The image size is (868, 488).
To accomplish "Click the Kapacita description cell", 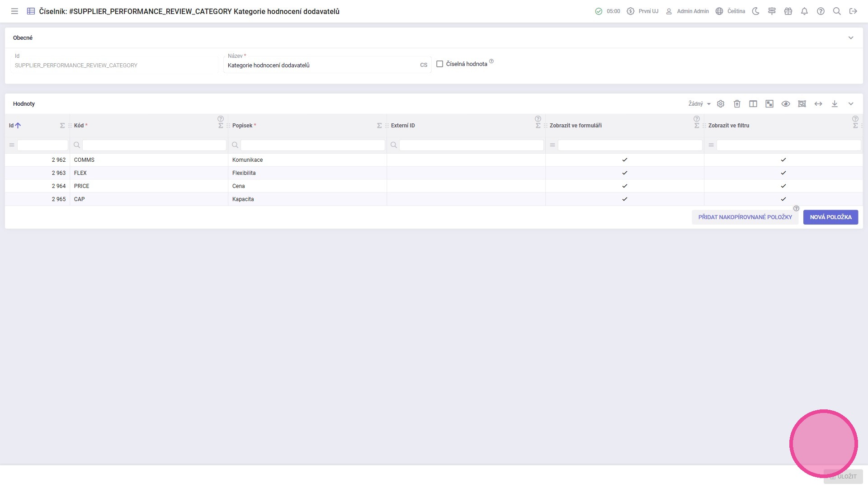I will pos(307,199).
